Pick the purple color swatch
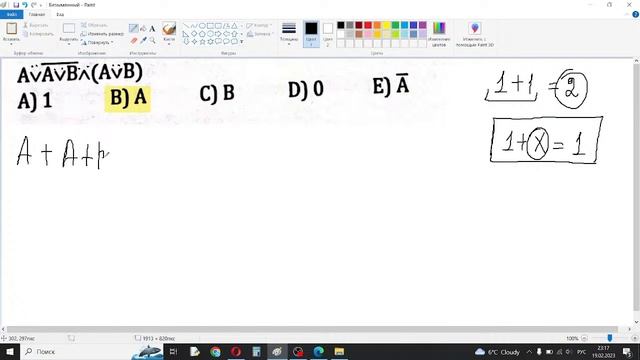Screen dimensions: 640x360 coord(422,25)
